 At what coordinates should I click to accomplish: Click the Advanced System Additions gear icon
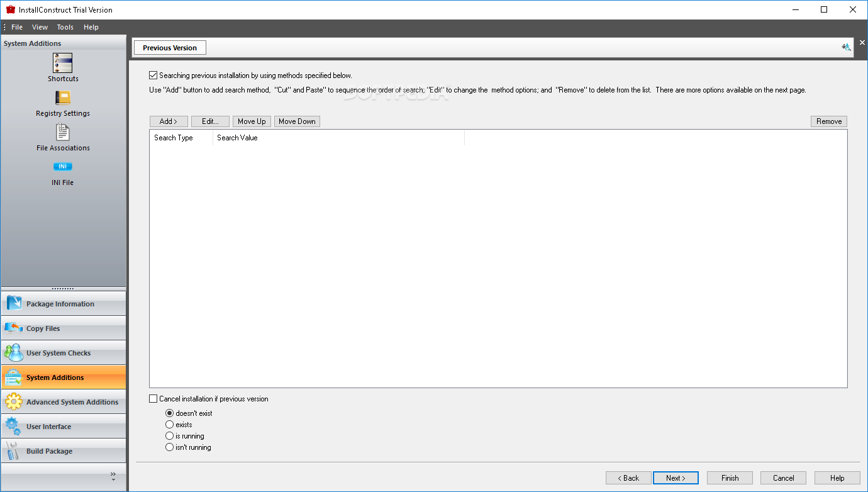14,402
